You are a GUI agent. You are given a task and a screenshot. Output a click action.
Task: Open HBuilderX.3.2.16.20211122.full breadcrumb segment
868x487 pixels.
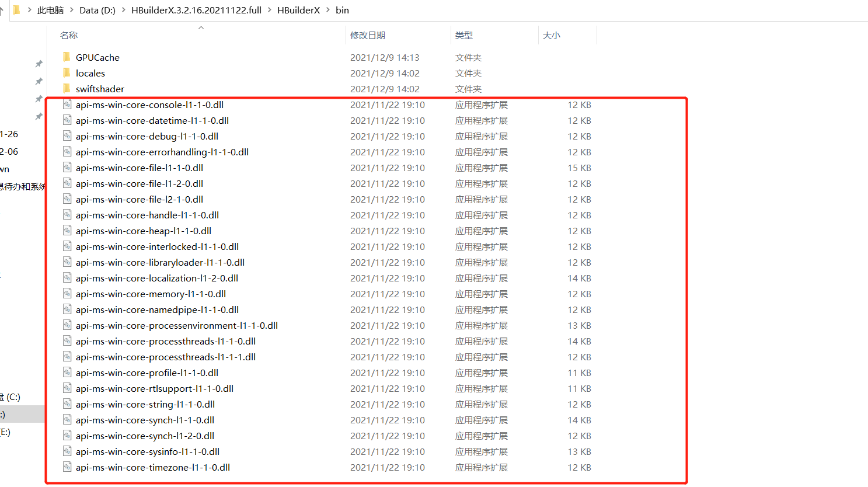point(196,10)
